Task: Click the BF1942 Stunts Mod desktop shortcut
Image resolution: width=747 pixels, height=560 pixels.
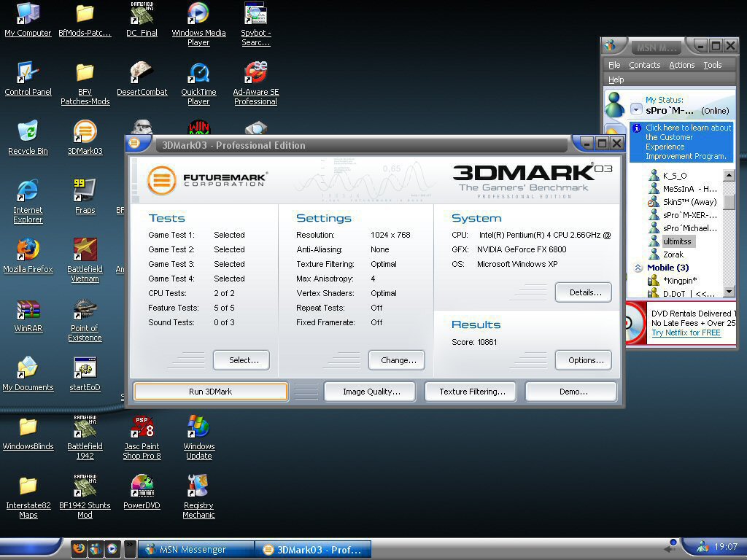Action: pos(85,497)
